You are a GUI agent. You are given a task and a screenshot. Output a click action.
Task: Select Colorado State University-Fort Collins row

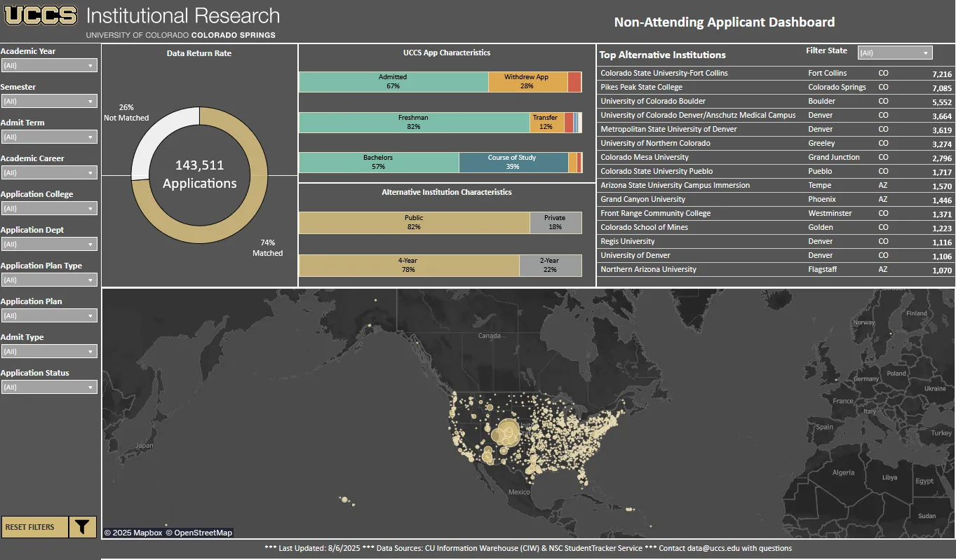(x=776, y=74)
